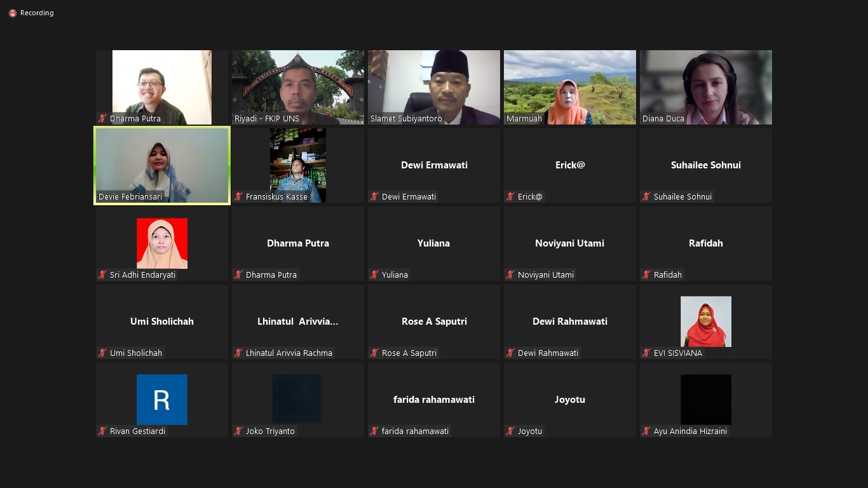This screenshot has height=488, width=868.
Task: Click the muted mic icon by EVI SISVIANA
Action: click(x=646, y=353)
